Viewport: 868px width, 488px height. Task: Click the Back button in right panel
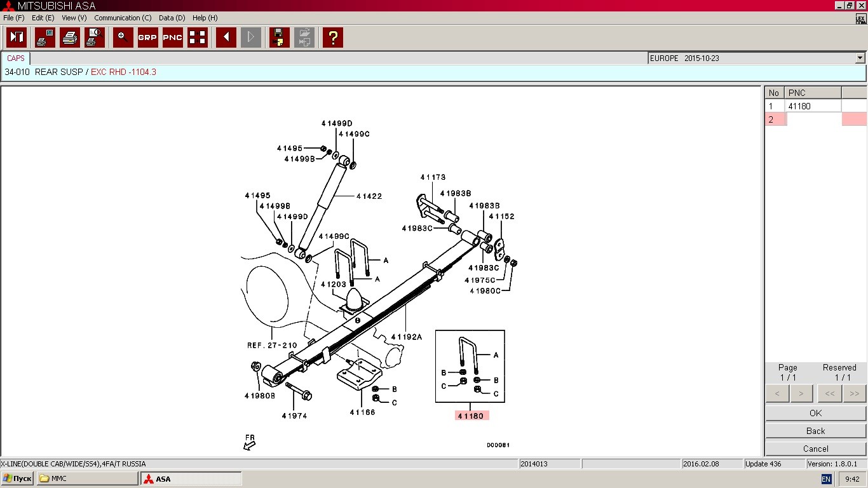click(815, 431)
